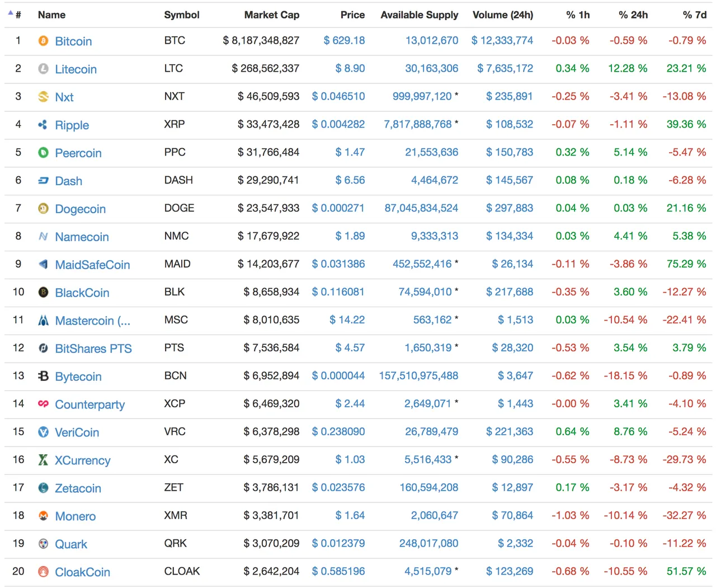Open the Monero name link

pyautogui.click(x=76, y=516)
